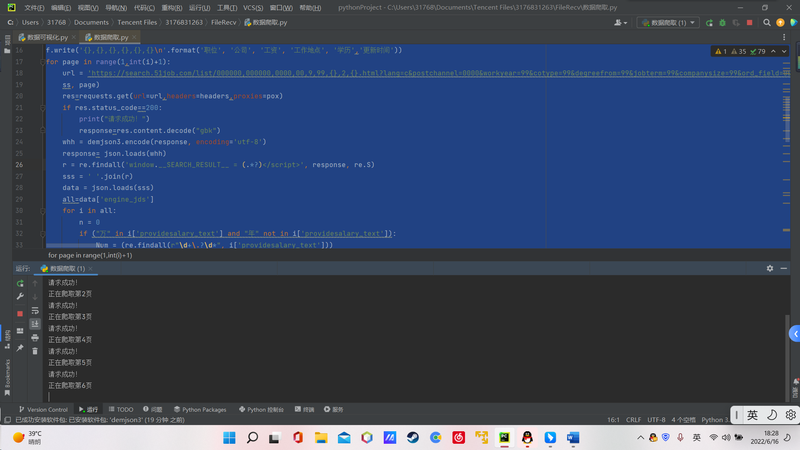This screenshot has height=450, width=800.
Task: Collapse the if-block fold marker at line 32
Action: coord(43,234)
